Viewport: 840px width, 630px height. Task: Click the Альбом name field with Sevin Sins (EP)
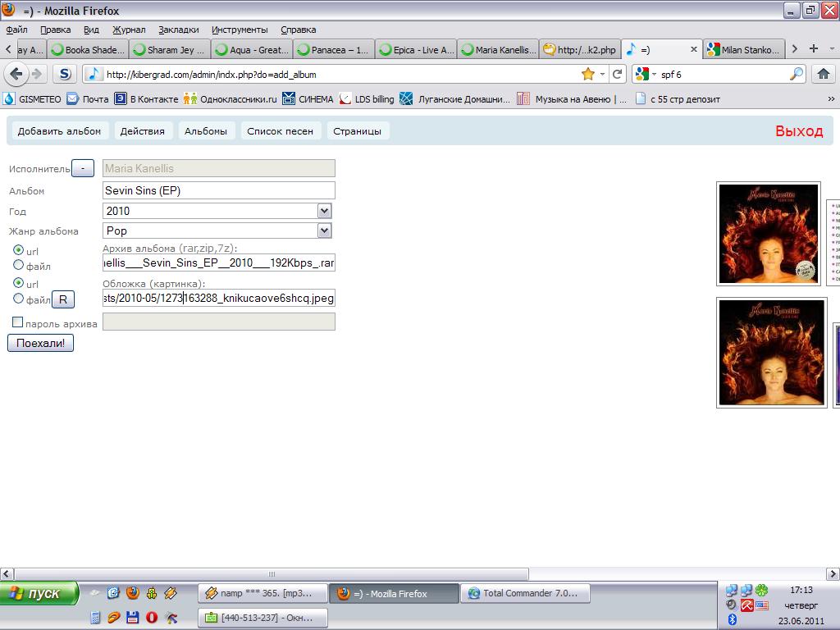[x=218, y=190]
